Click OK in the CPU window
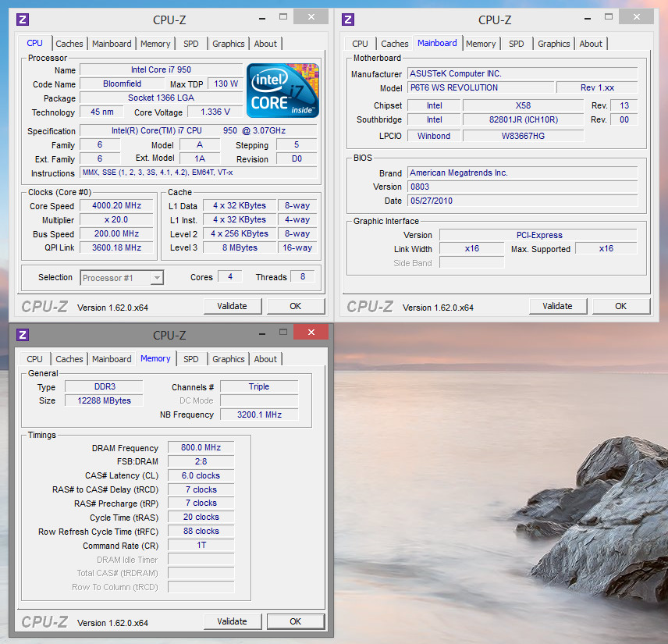668x644 pixels. [x=296, y=306]
